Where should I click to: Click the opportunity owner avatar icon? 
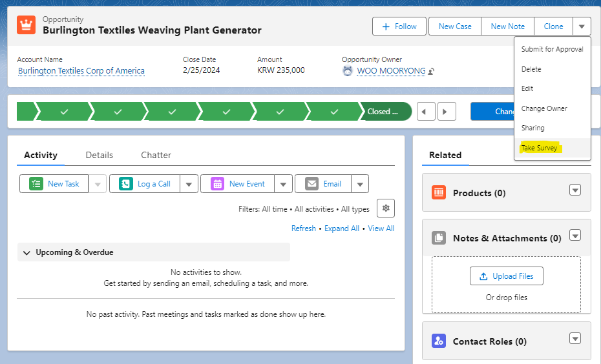pyautogui.click(x=347, y=71)
